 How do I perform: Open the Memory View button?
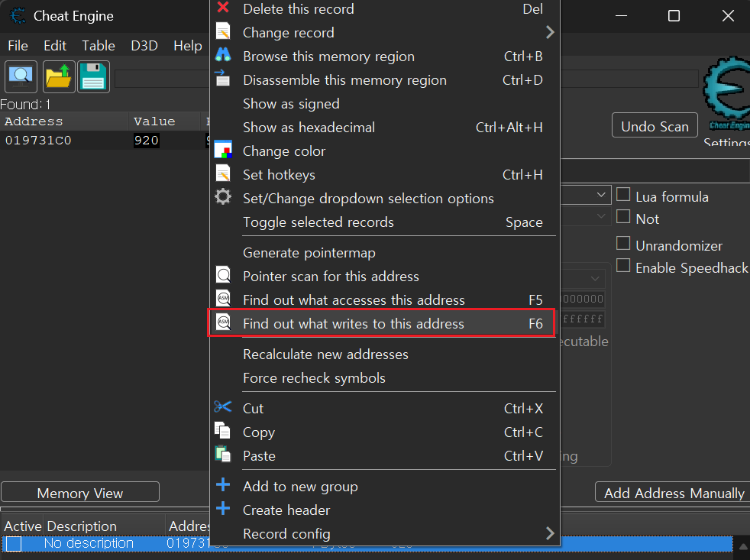pos(79,494)
